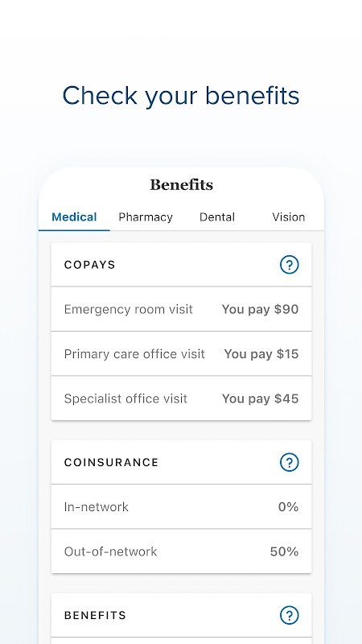Switch to the Vision tab

pos(289,217)
